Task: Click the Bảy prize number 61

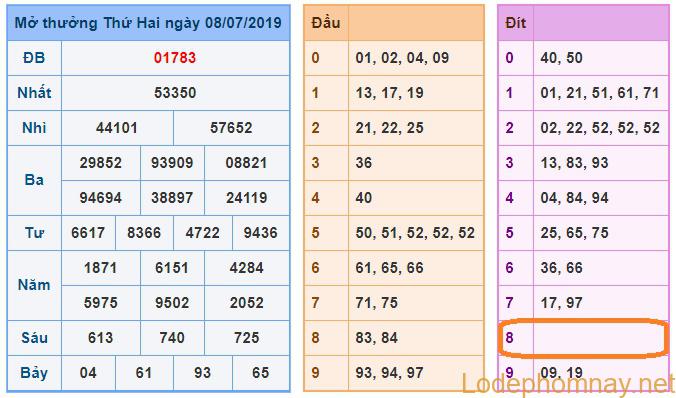Action: (x=144, y=373)
